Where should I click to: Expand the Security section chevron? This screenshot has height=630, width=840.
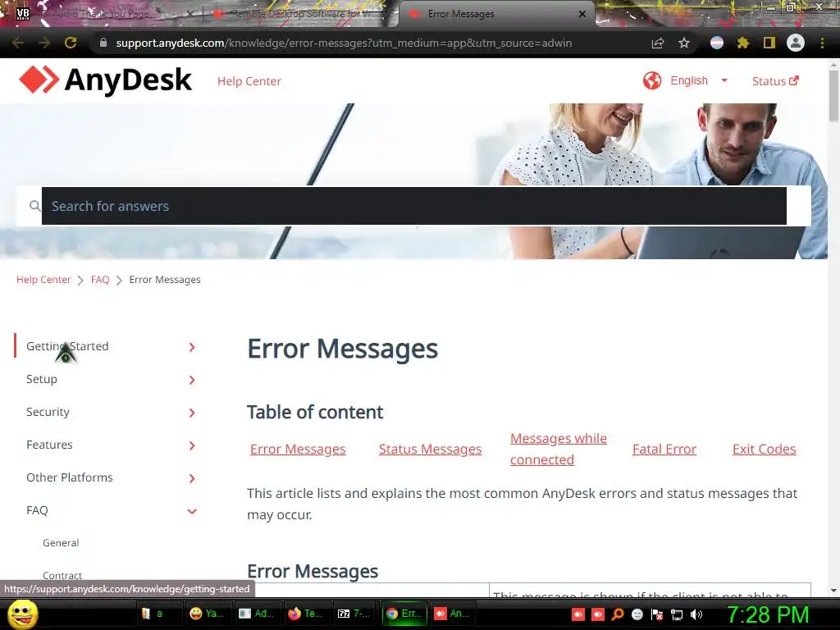192,413
